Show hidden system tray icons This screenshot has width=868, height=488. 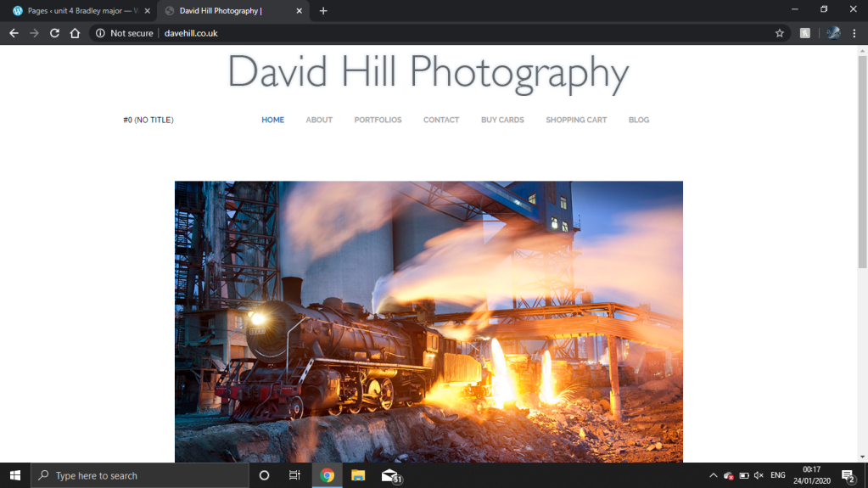[713, 475]
